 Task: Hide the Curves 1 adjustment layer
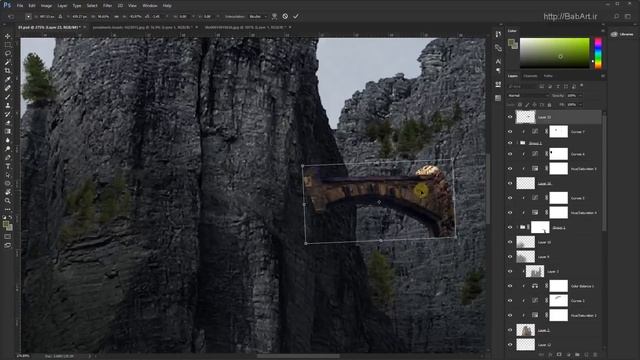click(x=510, y=301)
